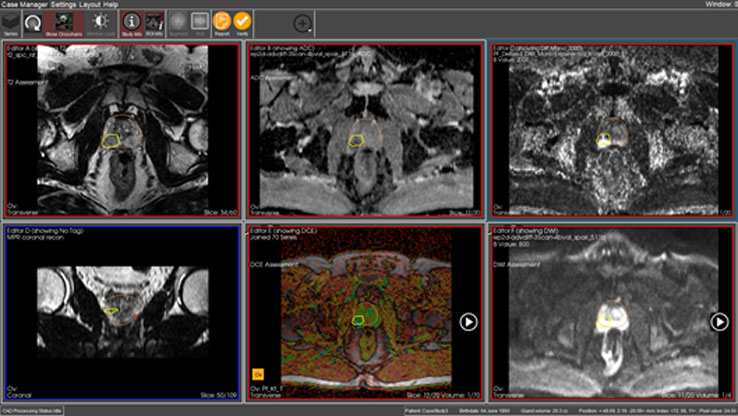Viewport: 738px width, 416px height.
Task: Open the Help menu
Action: [111, 4]
